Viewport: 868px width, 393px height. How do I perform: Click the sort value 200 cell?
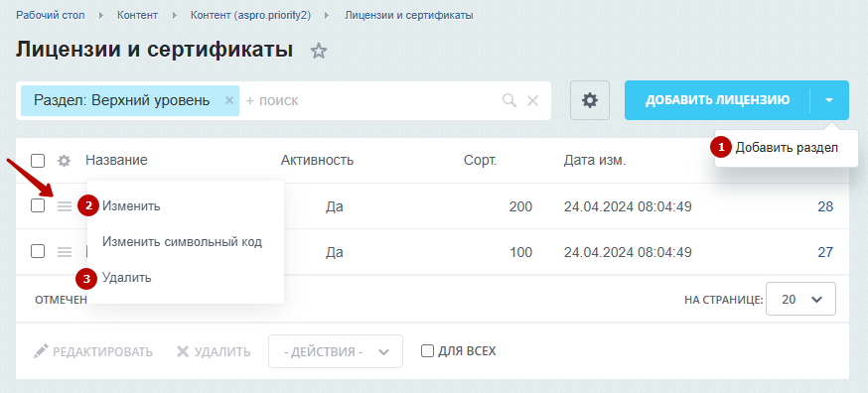click(521, 207)
